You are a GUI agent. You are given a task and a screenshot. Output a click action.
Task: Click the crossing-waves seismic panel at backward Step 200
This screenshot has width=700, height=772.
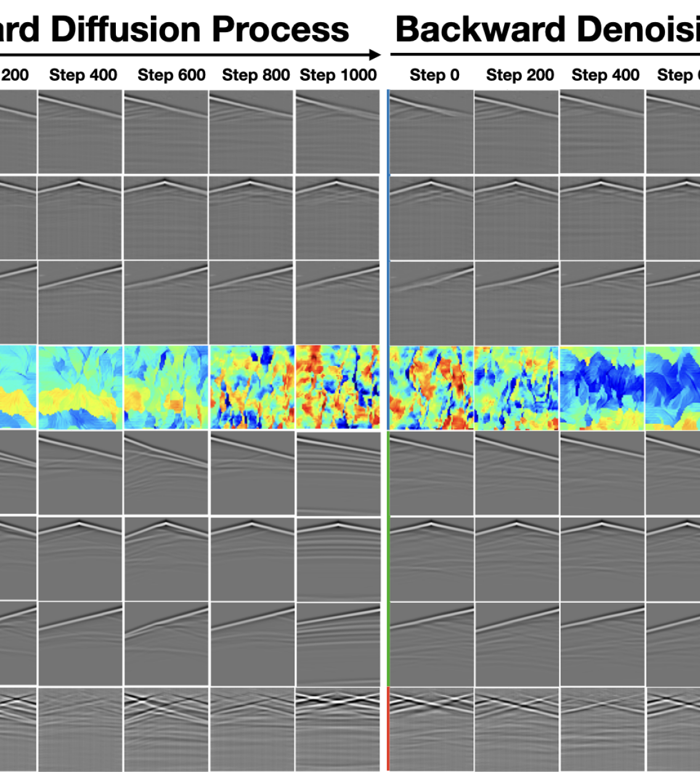point(517,729)
